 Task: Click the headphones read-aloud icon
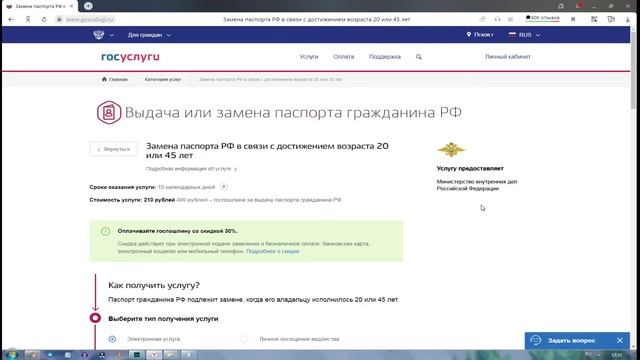pyautogui.click(x=497, y=19)
